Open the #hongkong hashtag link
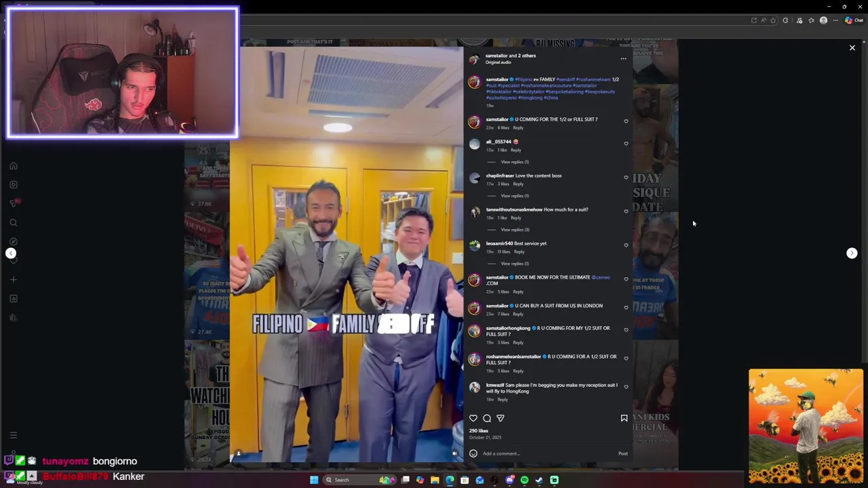Image resolution: width=868 pixels, height=488 pixels. (x=531, y=98)
